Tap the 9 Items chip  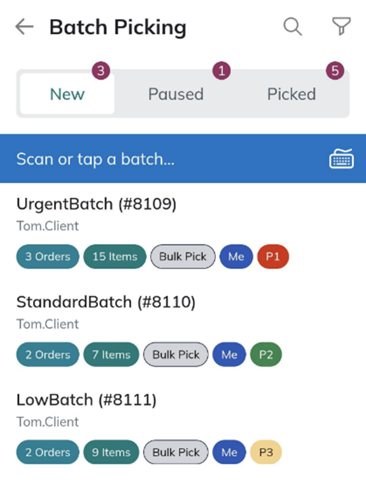click(x=111, y=452)
